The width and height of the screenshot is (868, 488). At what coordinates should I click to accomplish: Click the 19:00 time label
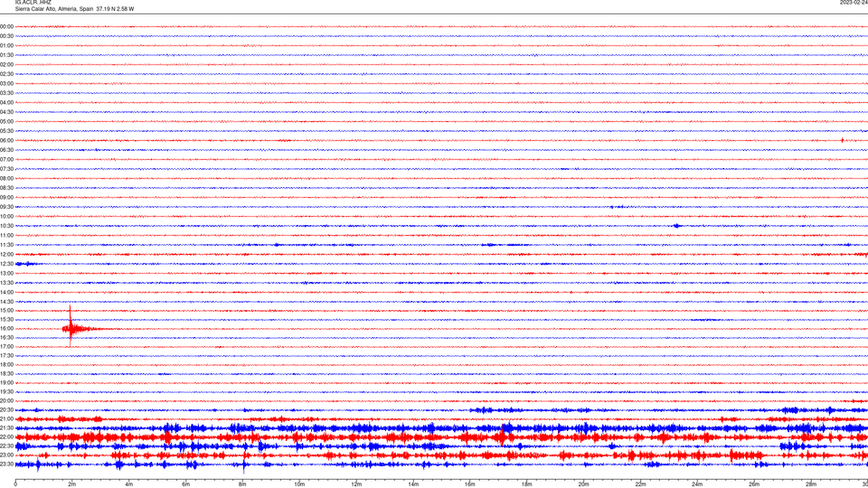6,383
